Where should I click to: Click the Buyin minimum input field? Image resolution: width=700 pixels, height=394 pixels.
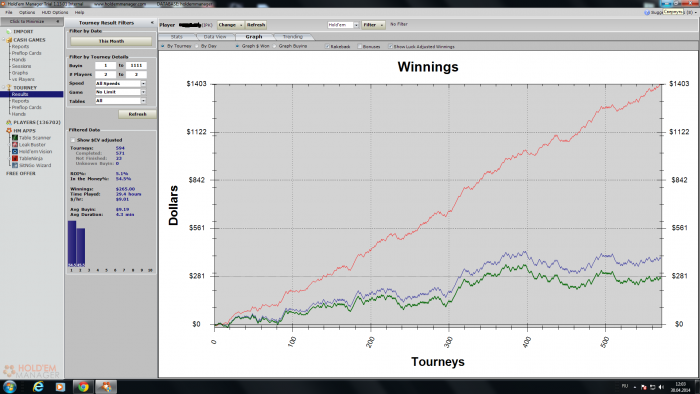click(105, 66)
